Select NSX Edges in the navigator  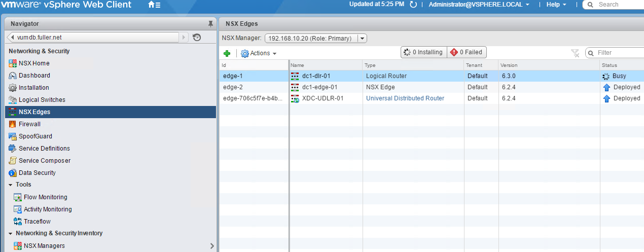(111, 112)
